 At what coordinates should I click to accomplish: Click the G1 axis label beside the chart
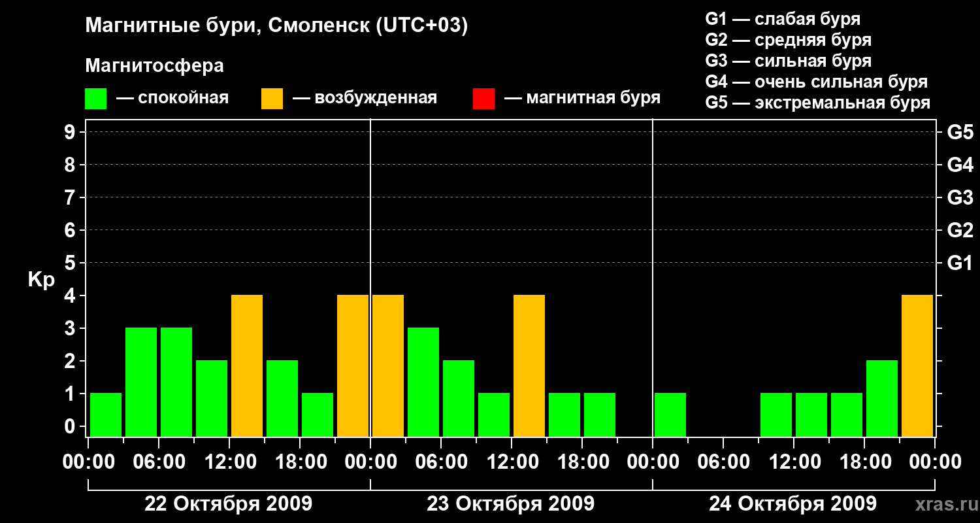pyautogui.click(x=960, y=263)
